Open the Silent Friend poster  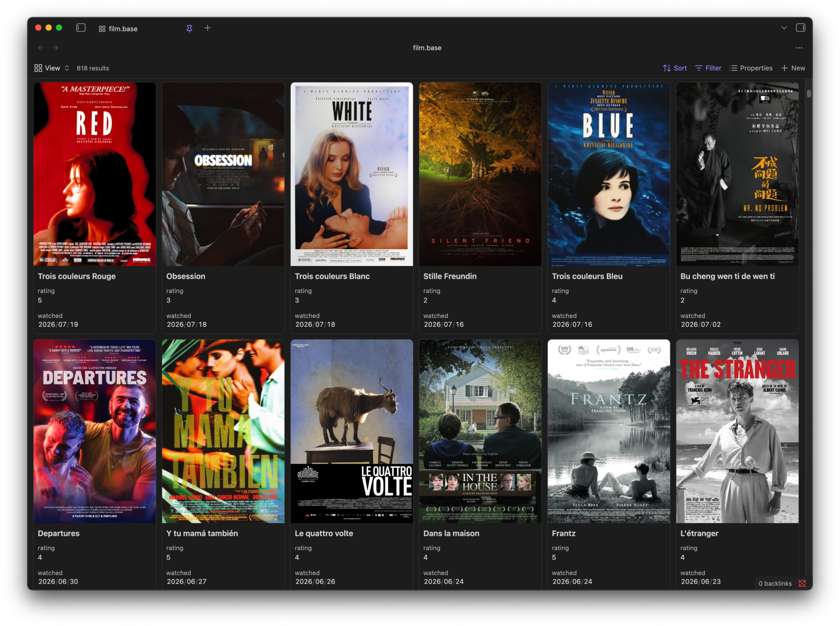[x=480, y=174]
